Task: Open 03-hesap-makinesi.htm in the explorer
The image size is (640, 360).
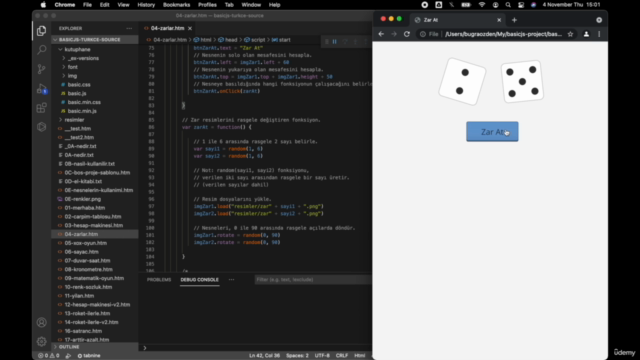Action: pyautogui.click(x=93, y=225)
